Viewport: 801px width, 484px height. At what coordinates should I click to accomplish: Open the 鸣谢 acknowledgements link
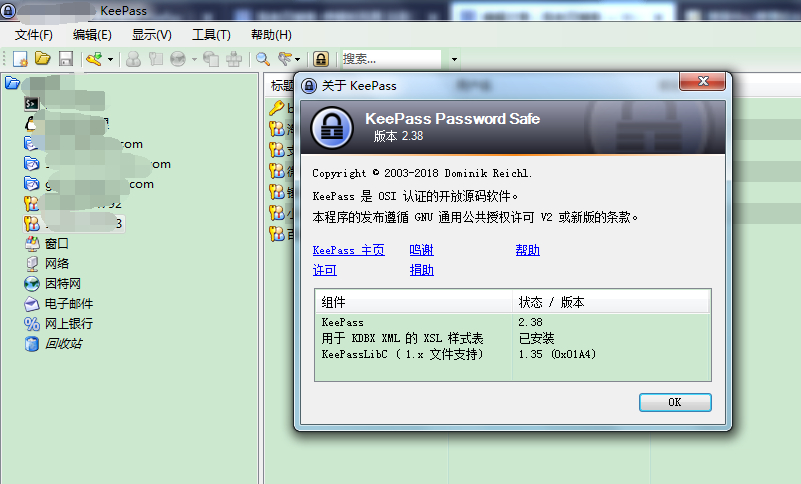[421, 250]
